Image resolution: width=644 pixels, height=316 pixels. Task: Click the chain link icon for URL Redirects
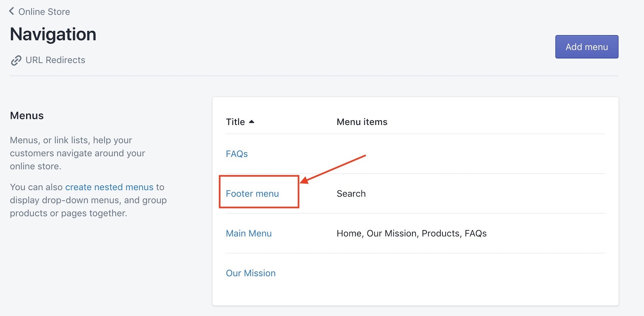click(16, 60)
